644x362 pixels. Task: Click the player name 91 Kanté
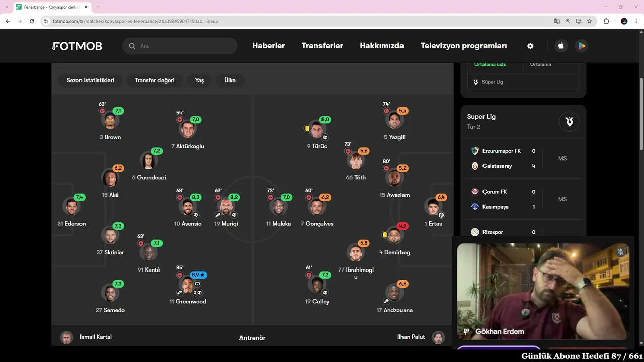coord(149,270)
